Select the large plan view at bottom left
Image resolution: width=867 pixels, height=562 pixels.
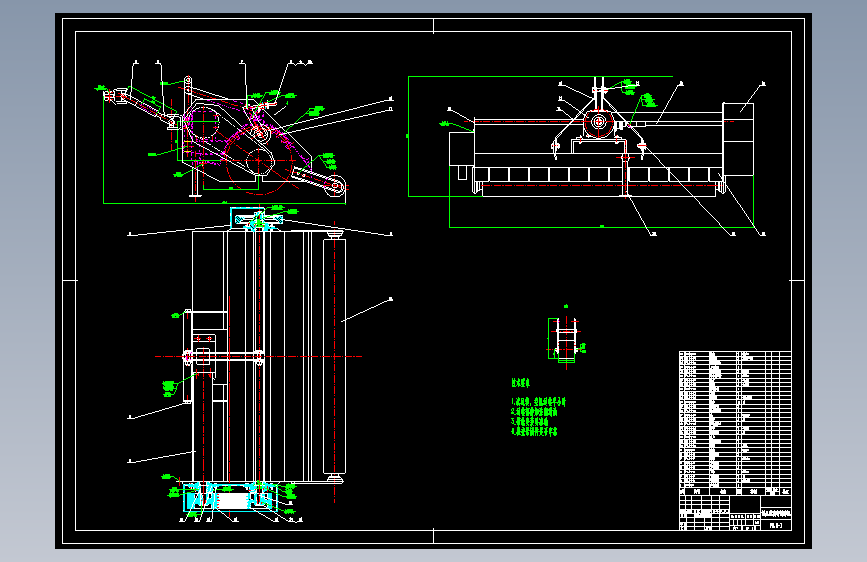click(x=260, y=365)
